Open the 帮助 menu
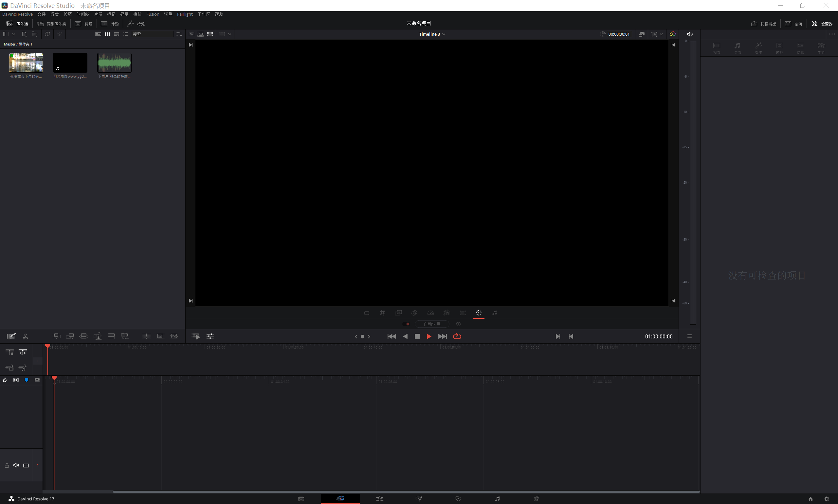 coord(219,14)
